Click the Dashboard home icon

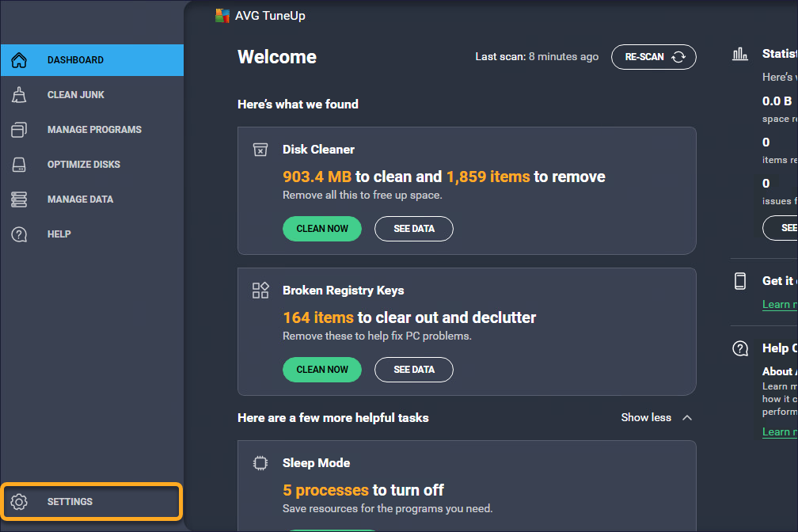19,60
